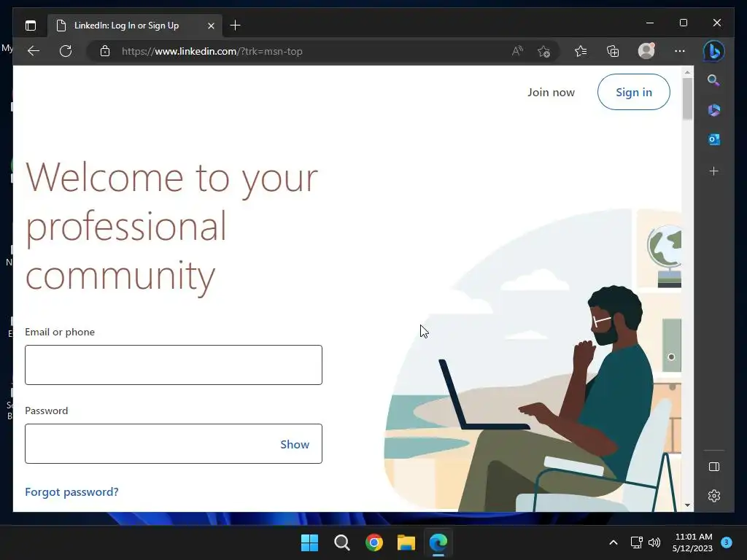Close the LinkedIn tab
This screenshot has width=747, height=560.
(211, 26)
